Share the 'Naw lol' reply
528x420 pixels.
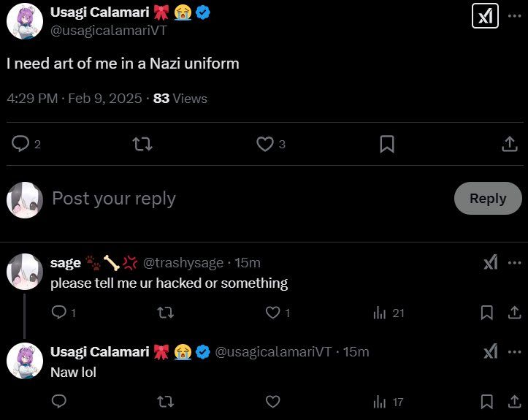point(514,401)
